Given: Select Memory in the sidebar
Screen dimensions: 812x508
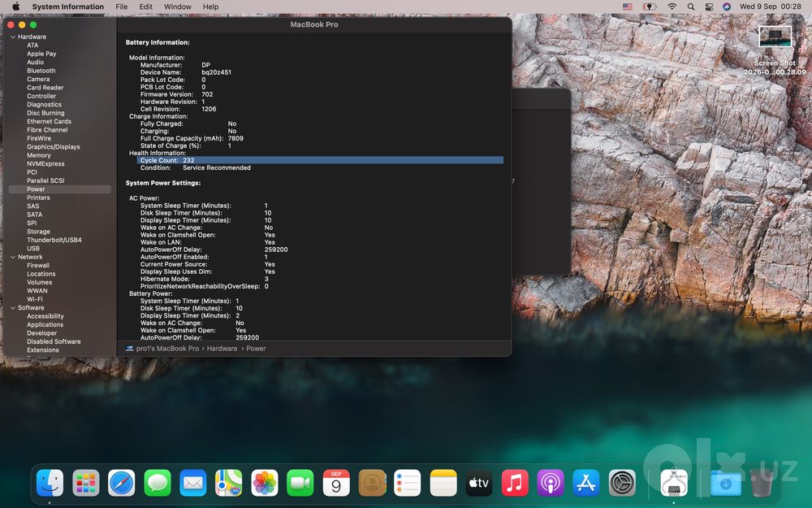Looking at the screenshot, I should point(39,155).
